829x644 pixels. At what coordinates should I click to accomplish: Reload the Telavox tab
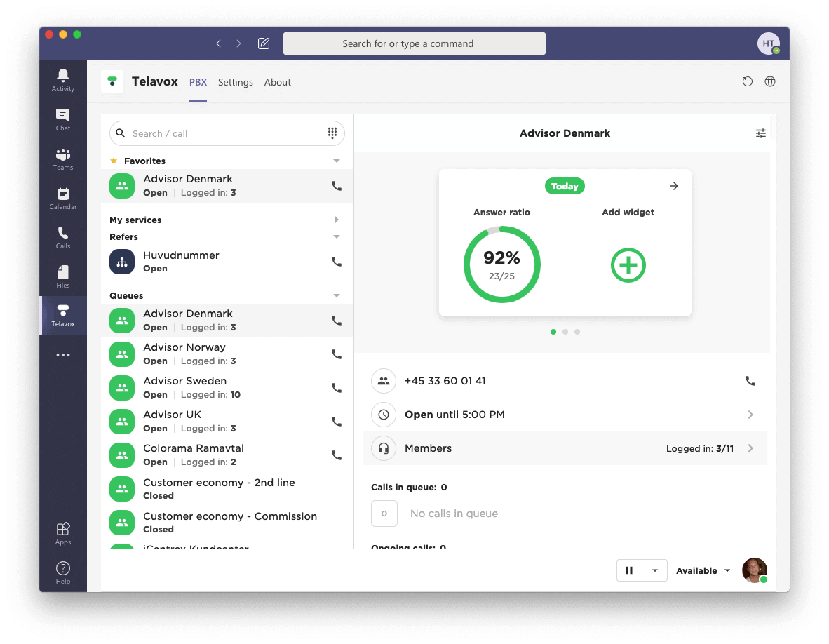(x=747, y=81)
